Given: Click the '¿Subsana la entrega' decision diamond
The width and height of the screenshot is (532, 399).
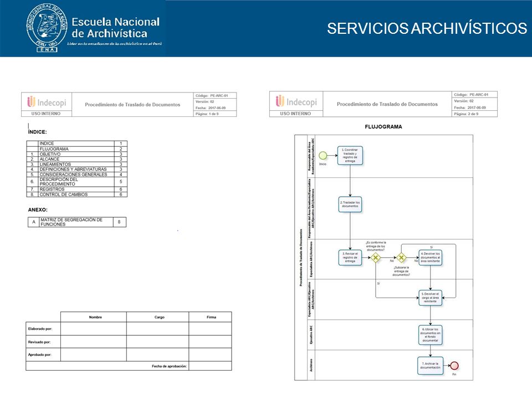Looking at the screenshot, I should point(401,258).
